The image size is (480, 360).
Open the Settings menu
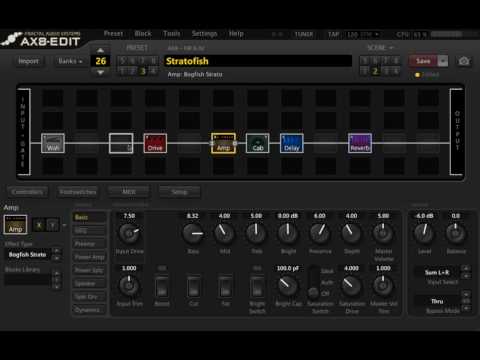[204, 34]
